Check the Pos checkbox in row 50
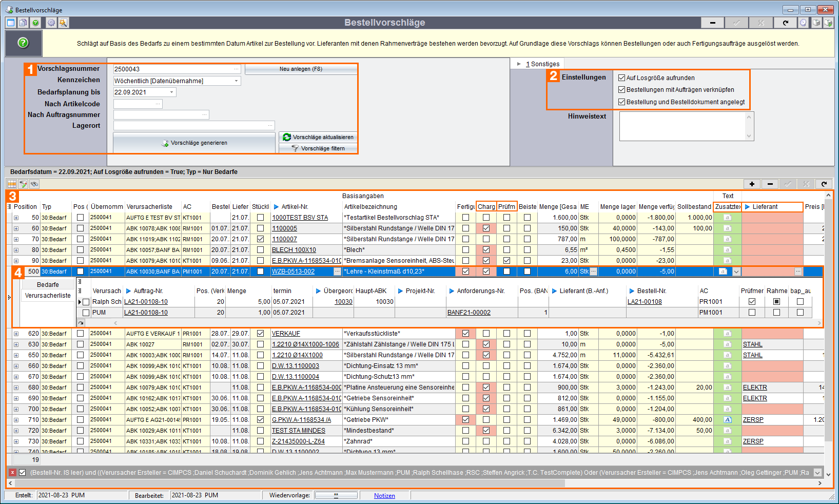 [x=80, y=218]
